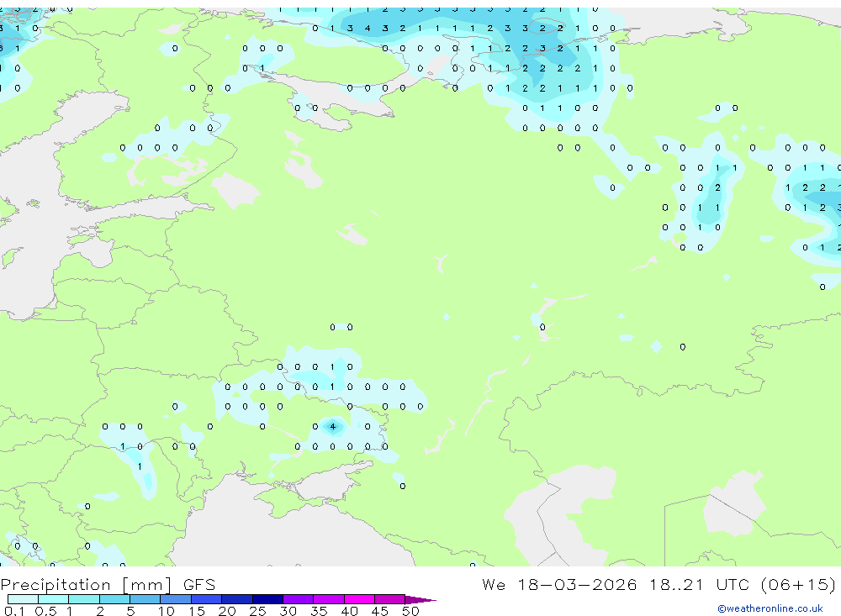Click the '0.1' legend scale label
The height and width of the screenshot is (616, 841).
(x=14, y=611)
